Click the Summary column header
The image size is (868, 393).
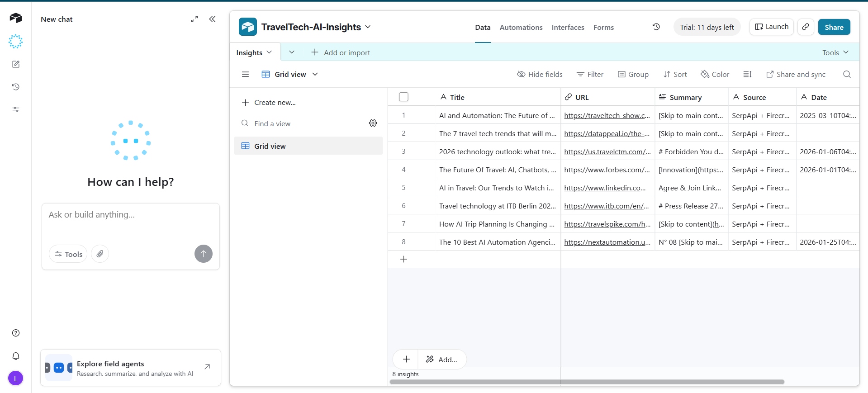pos(692,97)
